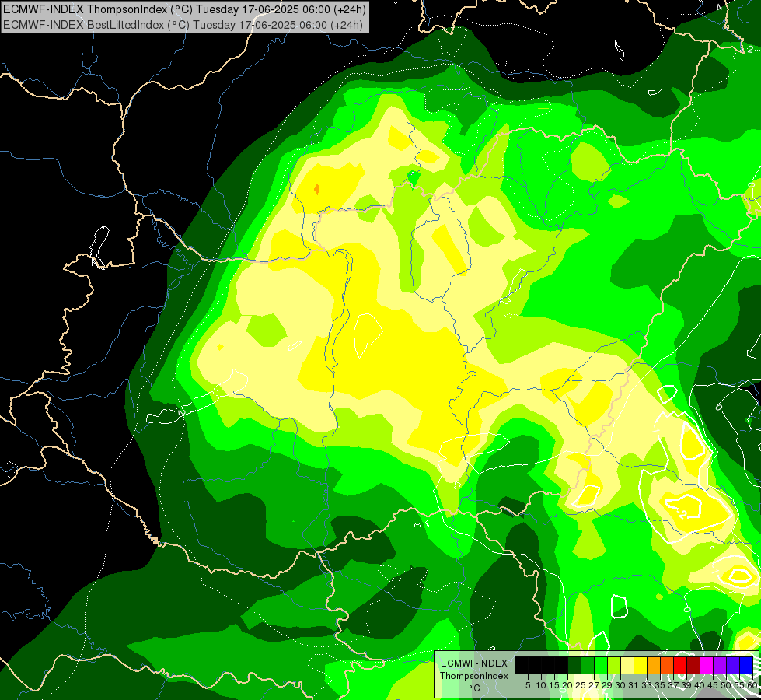Click the legend tick value 15
Viewport: 761px width, 700px height.
point(554,685)
